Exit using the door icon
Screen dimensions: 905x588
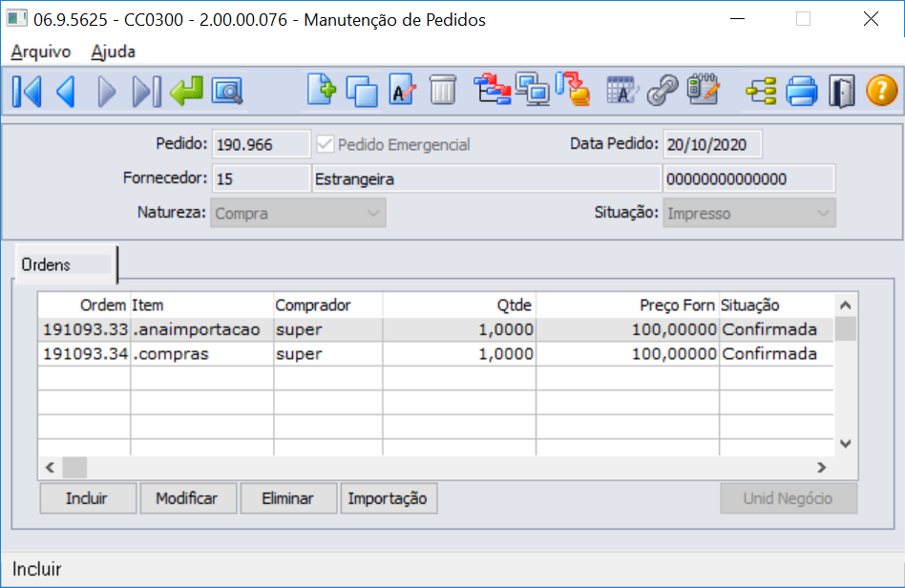point(841,92)
